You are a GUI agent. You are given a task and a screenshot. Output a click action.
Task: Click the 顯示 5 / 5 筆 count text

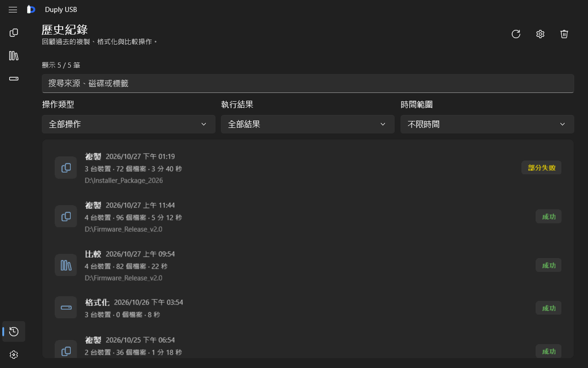[61, 65]
